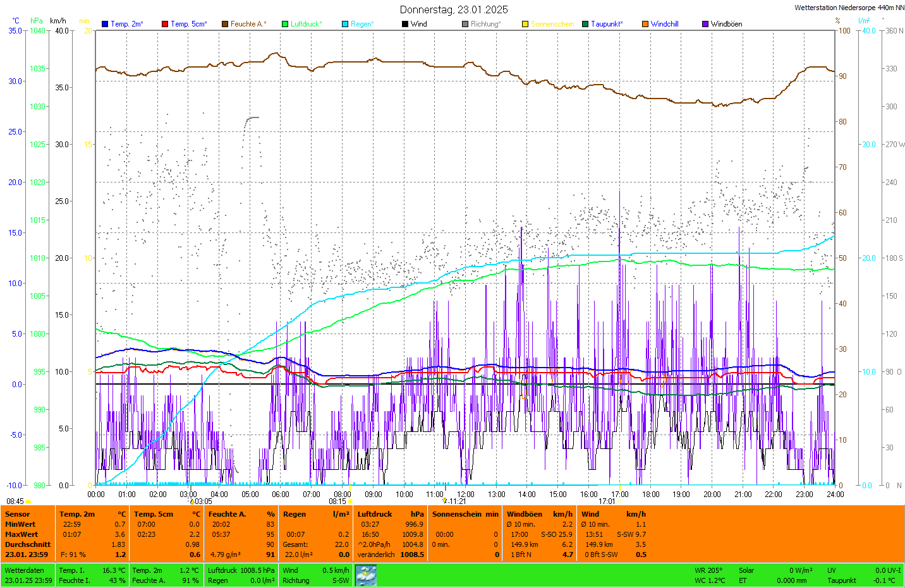Click the 03:05 marker below the time axis
This screenshot has height=588, width=905.
203,501
